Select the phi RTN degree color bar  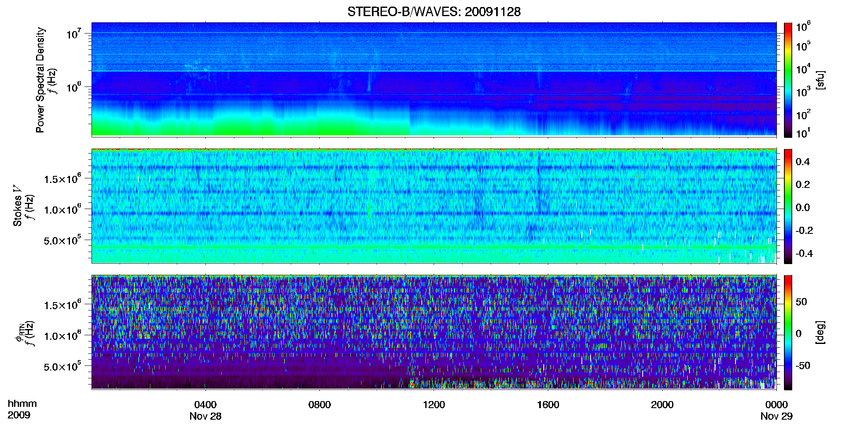(x=788, y=332)
